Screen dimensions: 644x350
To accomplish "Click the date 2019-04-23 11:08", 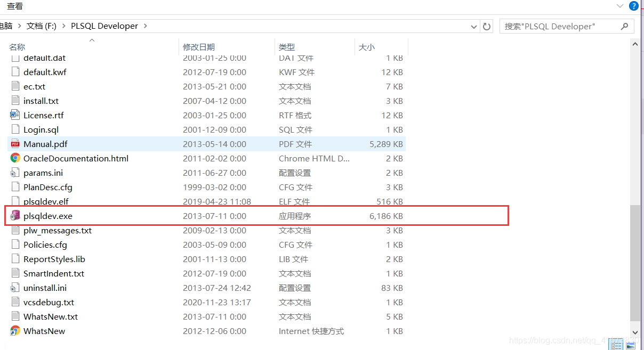I will [217, 201].
